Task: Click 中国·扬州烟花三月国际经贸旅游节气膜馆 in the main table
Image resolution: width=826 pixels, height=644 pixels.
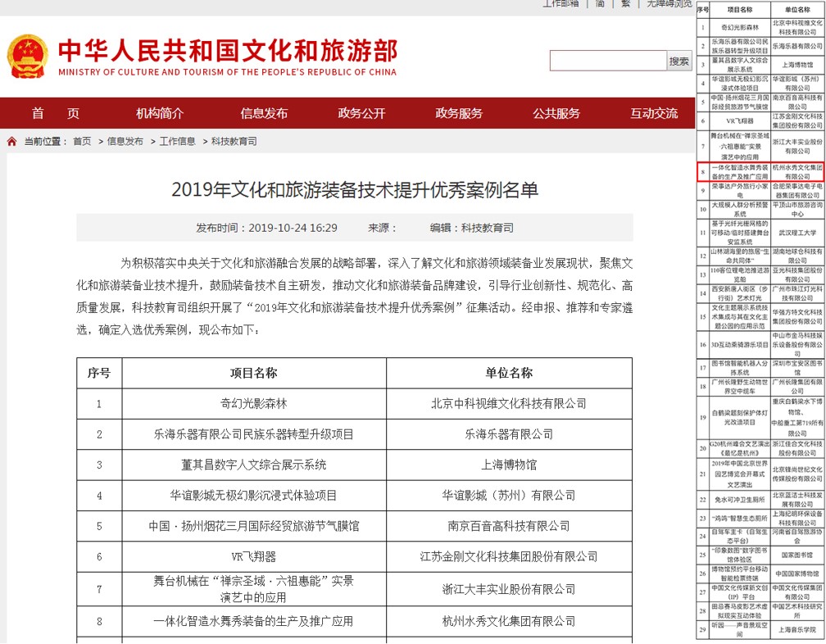Action: tap(253, 526)
